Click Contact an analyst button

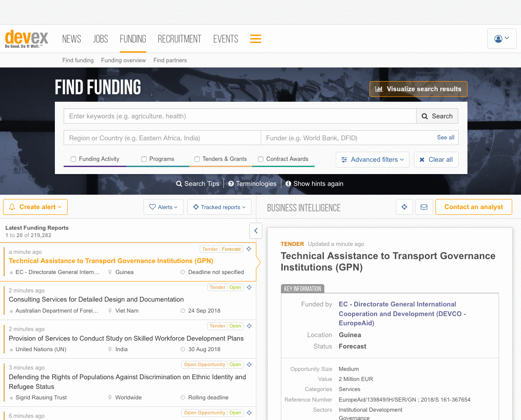474,207
